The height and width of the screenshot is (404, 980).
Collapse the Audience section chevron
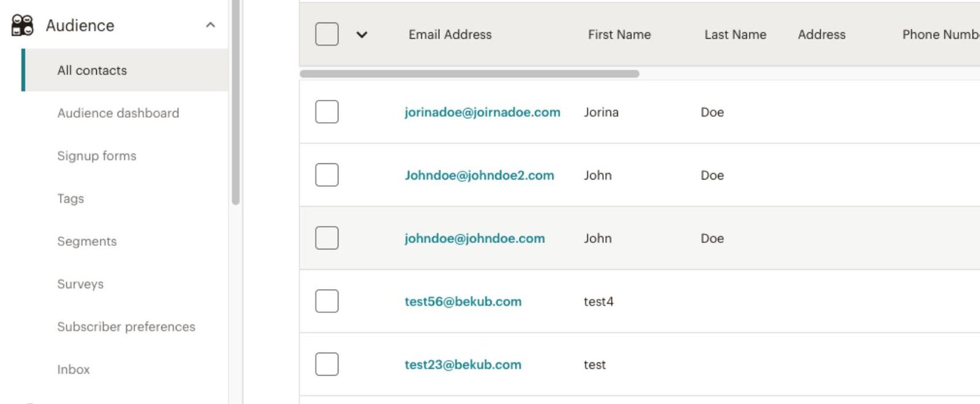click(x=210, y=25)
